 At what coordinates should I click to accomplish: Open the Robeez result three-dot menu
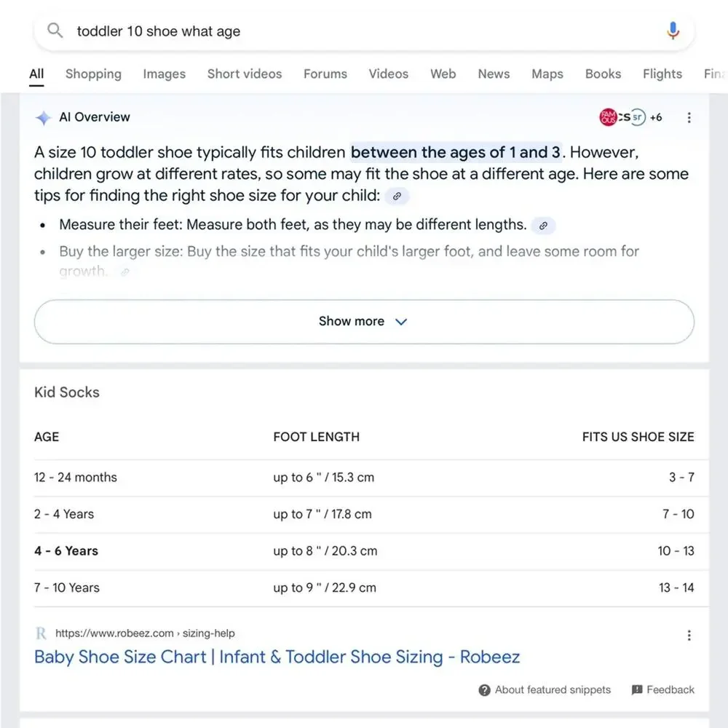click(689, 635)
